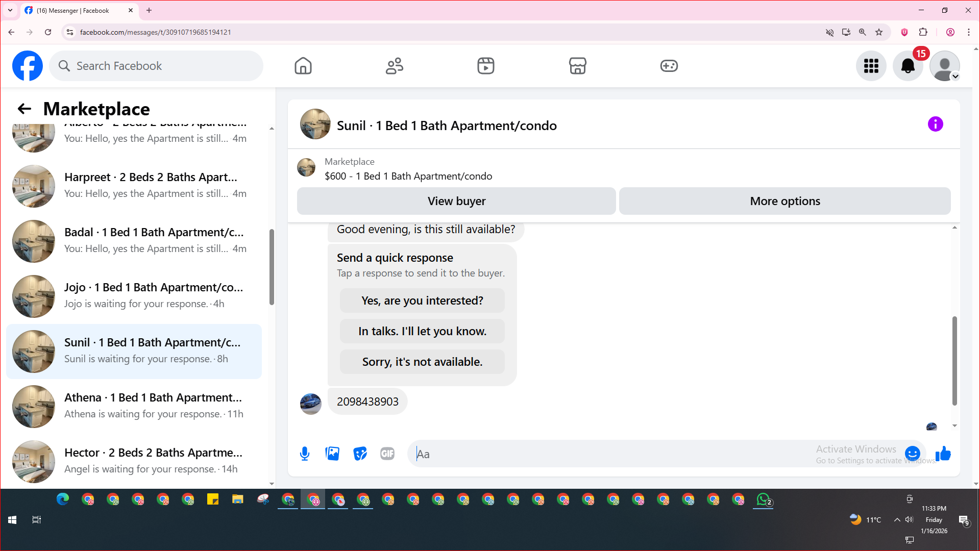The height and width of the screenshot is (551, 980).
Task: Go back using Marketplace back arrow
Action: point(24,109)
